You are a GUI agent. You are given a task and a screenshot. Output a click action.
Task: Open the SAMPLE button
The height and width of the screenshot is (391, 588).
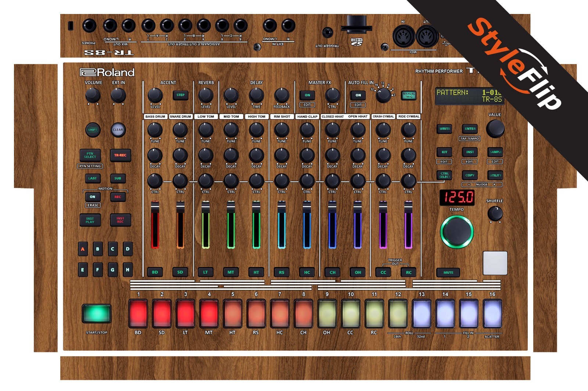[495, 152]
